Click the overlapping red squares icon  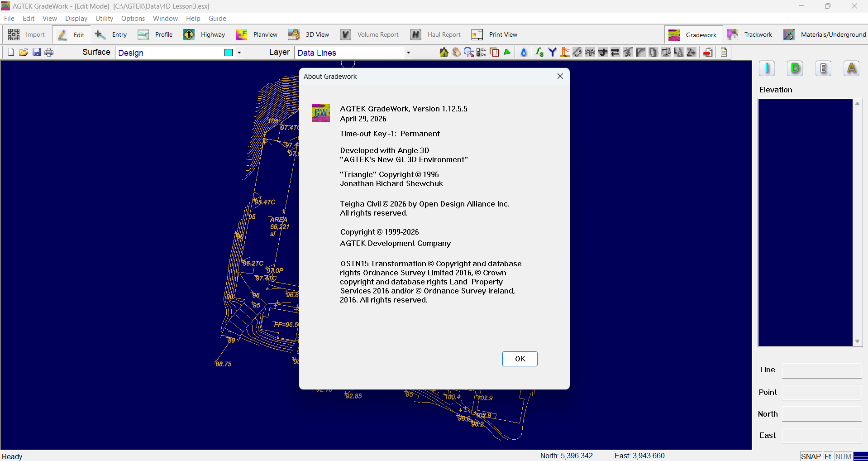pyautogui.click(x=494, y=52)
